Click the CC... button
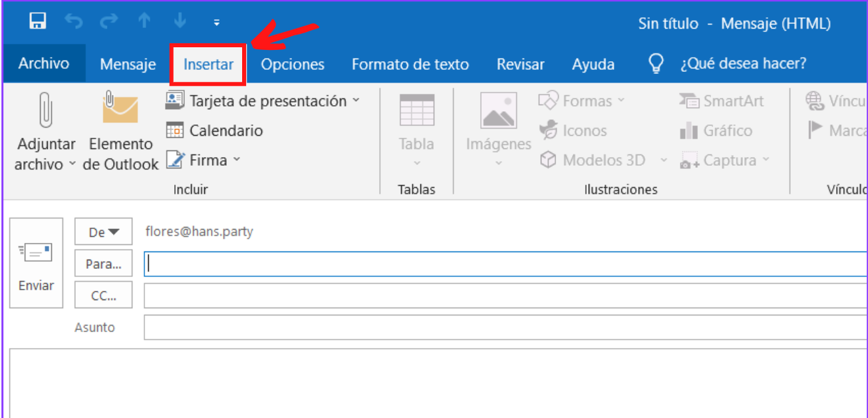The image size is (868, 418). (x=104, y=296)
